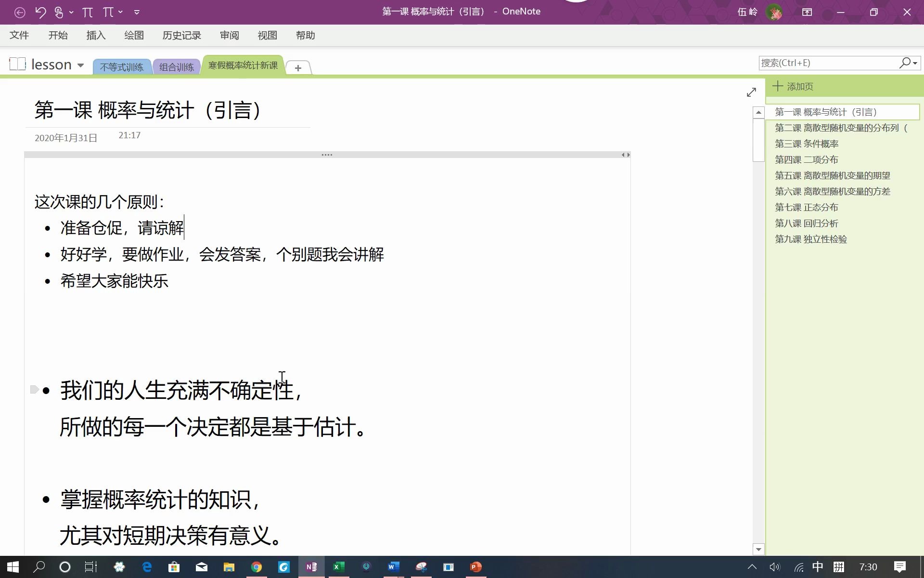Open the Windows Start menu

tap(12, 566)
